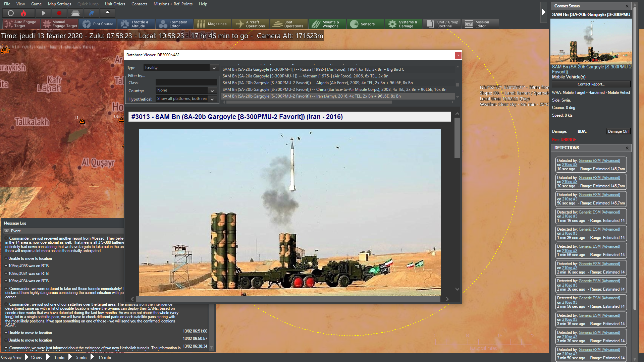Open the Help menu
This screenshot has height=362, width=644.
(x=203, y=4)
